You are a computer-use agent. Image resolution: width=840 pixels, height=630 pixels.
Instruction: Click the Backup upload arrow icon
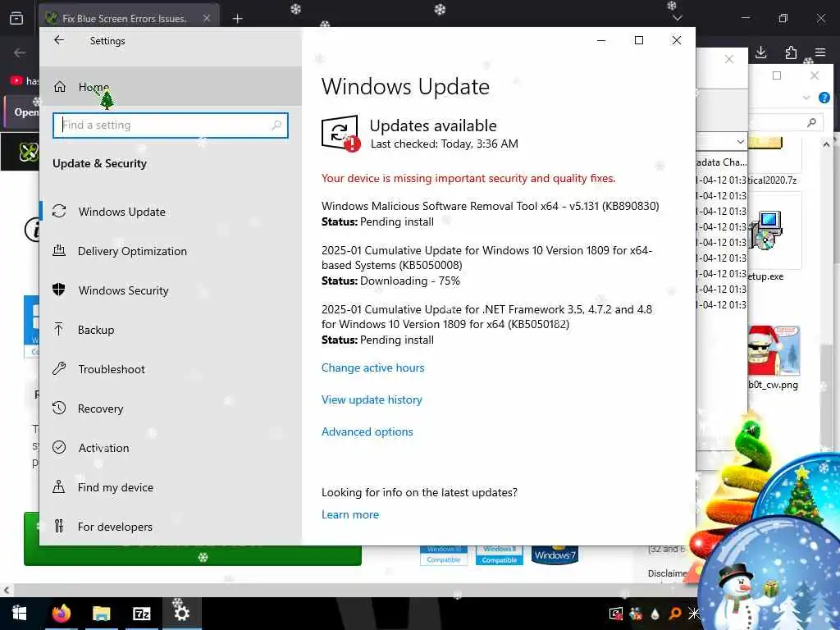pos(59,329)
